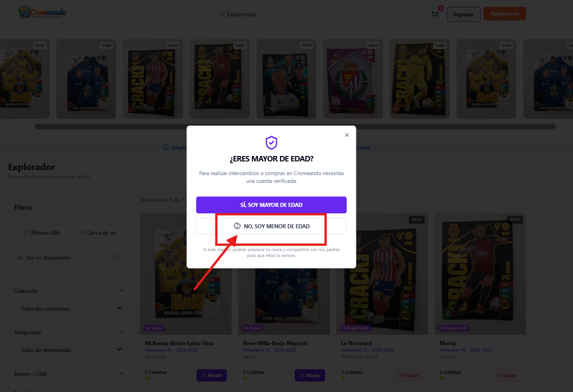Viewport: 573px width, 392px height.
Task: Click the Ingresar button
Action: tap(463, 15)
